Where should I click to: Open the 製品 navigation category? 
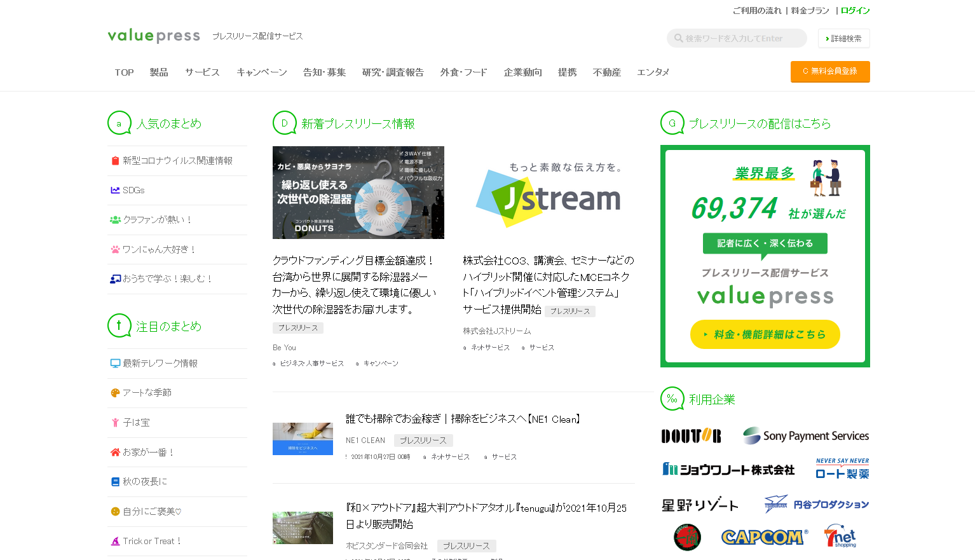click(x=159, y=72)
